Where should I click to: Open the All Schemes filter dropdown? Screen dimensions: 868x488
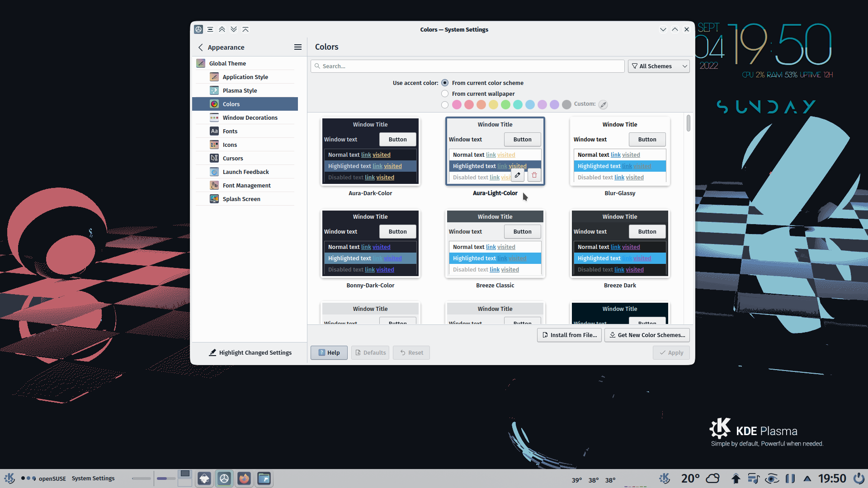coord(659,66)
